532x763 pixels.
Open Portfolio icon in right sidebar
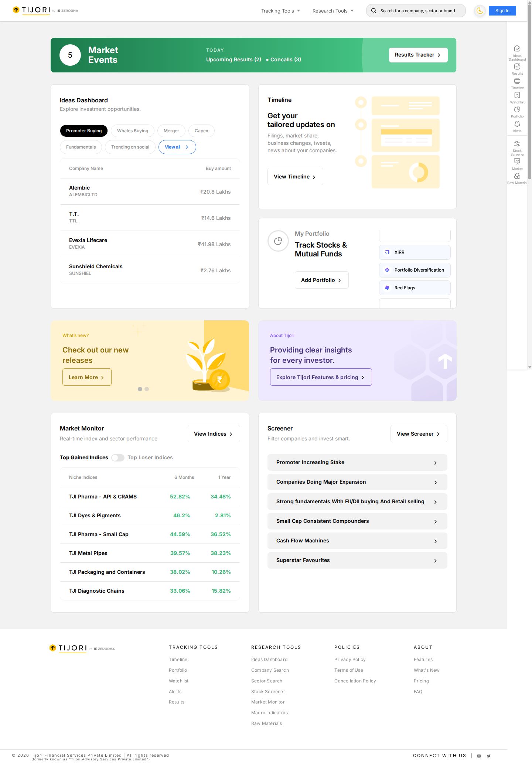(x=517, y=109)
